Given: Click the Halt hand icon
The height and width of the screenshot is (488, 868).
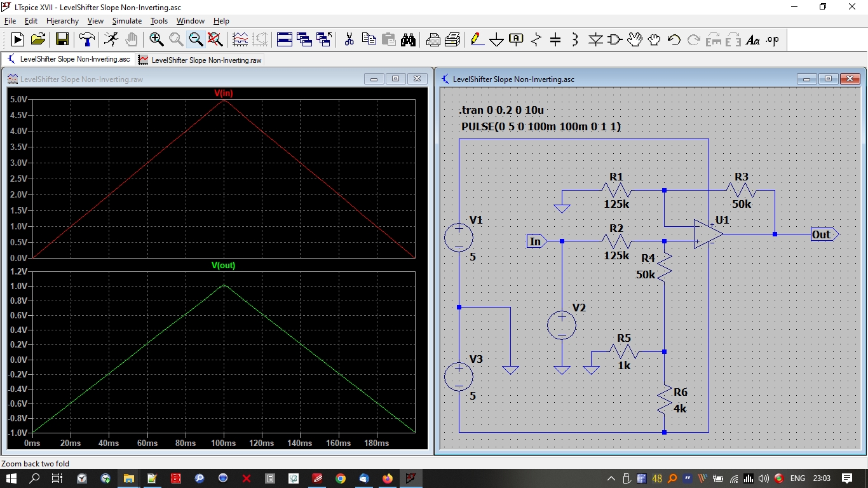Looking at the screenshot, I should 131,39.
